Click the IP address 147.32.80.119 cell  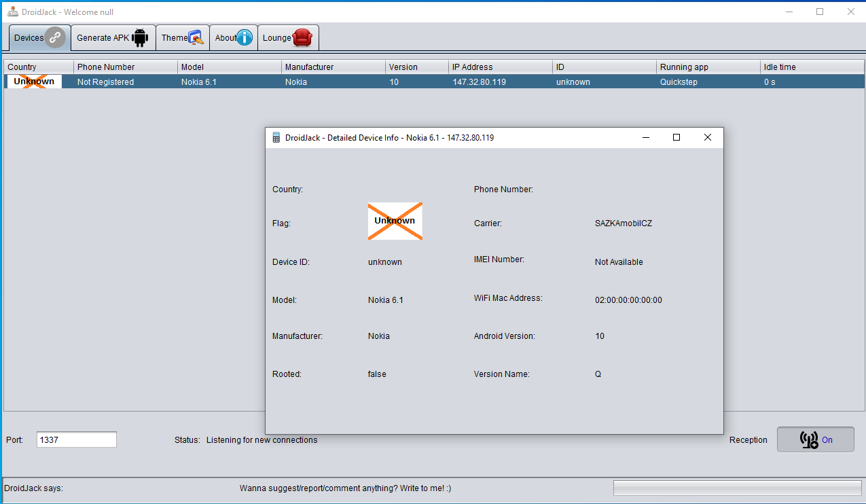point(501,82)
